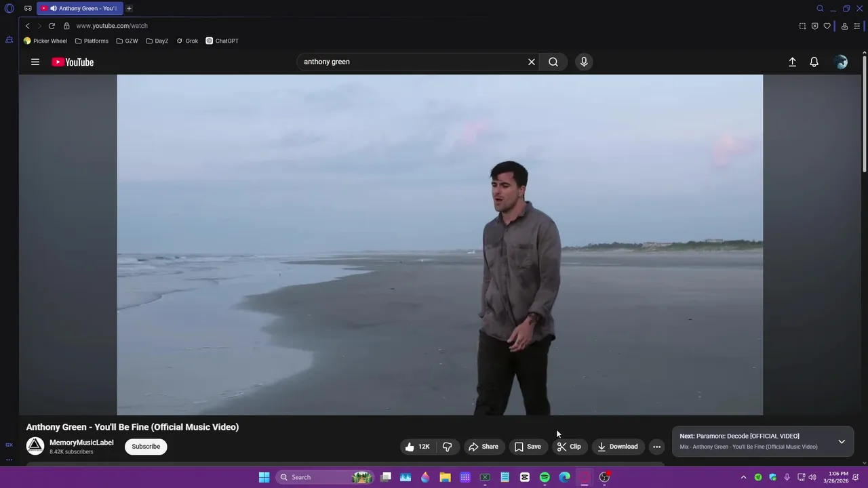
Task: Open the ChatGPT bookmark
Action: tap(222, 41)
